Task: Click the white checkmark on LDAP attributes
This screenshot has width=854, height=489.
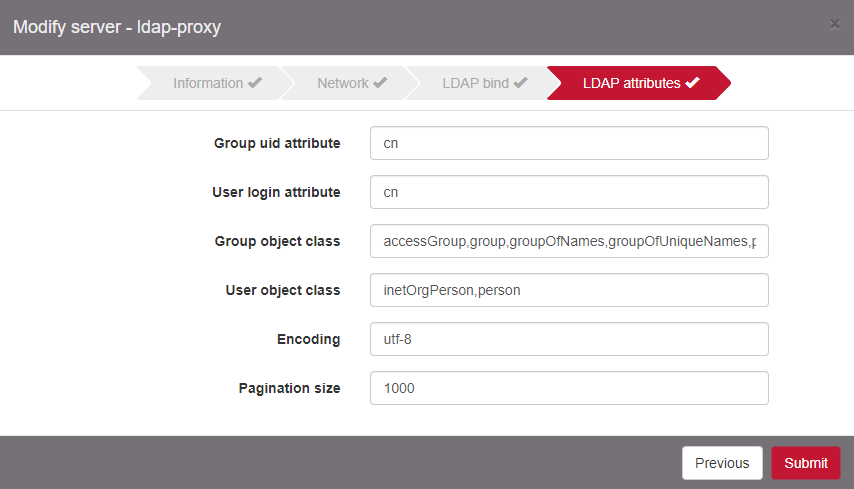Action: point(692,83)
